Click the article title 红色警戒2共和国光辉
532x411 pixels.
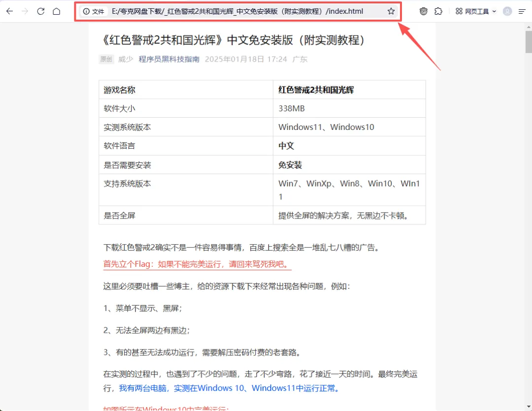point(233,40)
